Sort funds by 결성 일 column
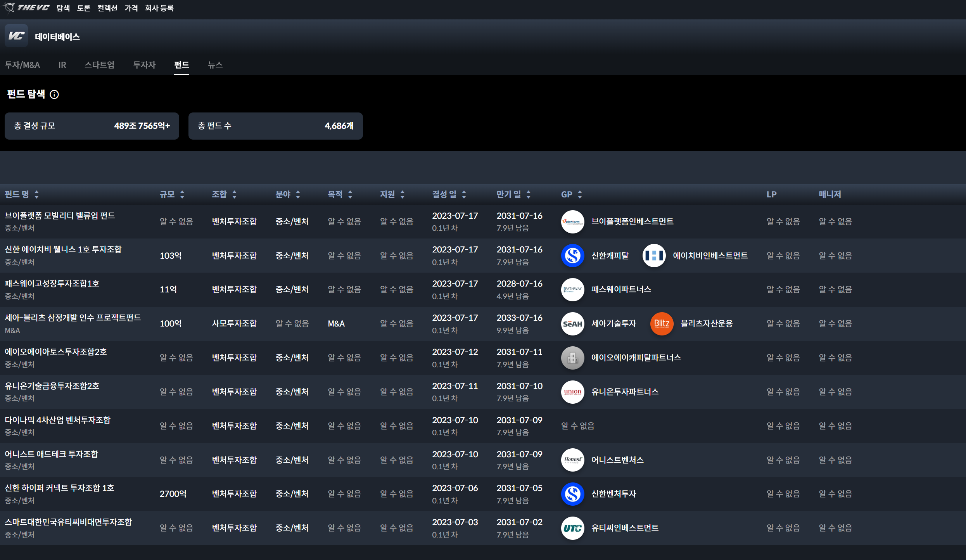This screenshot has height=560, width=966. (x=449, y=194)
